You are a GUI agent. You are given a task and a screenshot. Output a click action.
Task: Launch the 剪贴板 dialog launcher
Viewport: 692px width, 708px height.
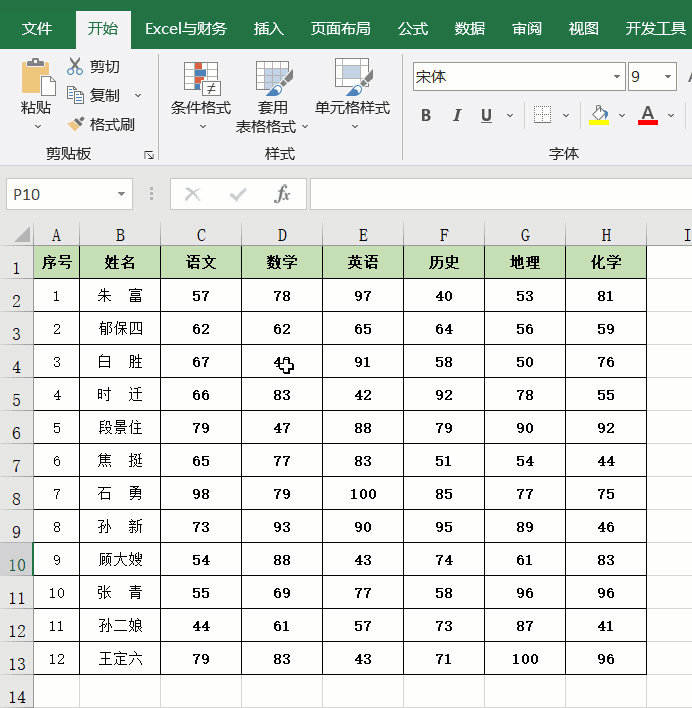coord(149,155)
